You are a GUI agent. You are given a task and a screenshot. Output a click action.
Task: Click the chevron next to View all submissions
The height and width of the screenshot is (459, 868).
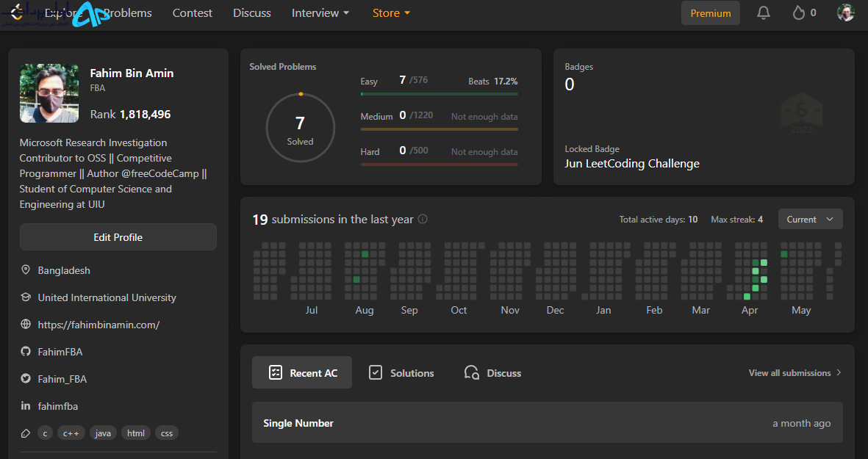click(x=839, y=373)
